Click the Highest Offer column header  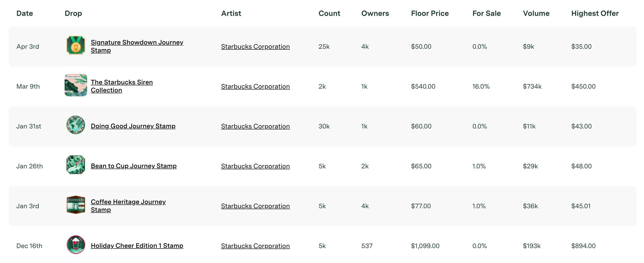(595, 14)
